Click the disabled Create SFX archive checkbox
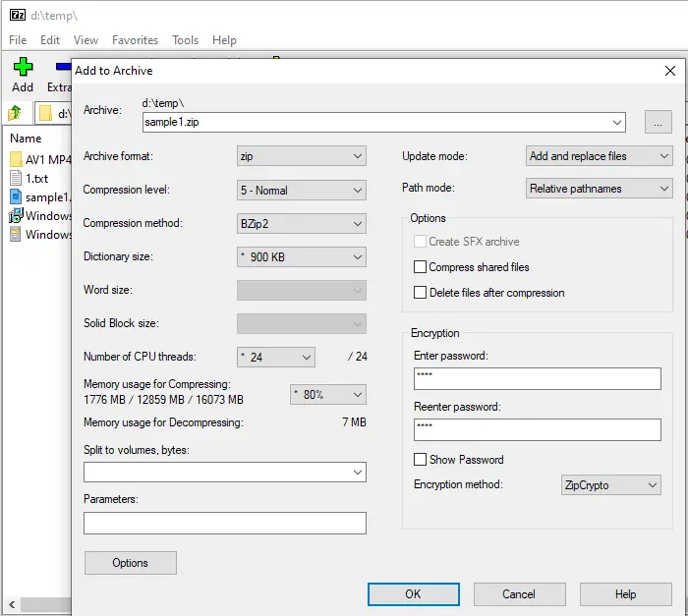This screenshot has width=688, height=616. [x=420, y=242]
